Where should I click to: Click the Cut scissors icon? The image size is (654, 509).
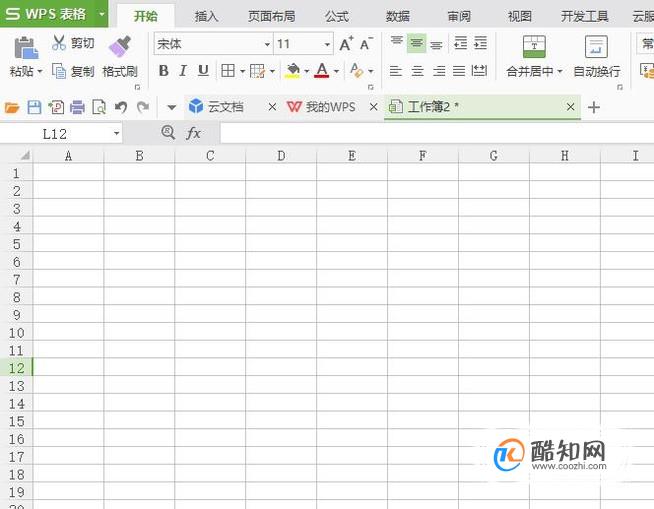click(59, 43)
